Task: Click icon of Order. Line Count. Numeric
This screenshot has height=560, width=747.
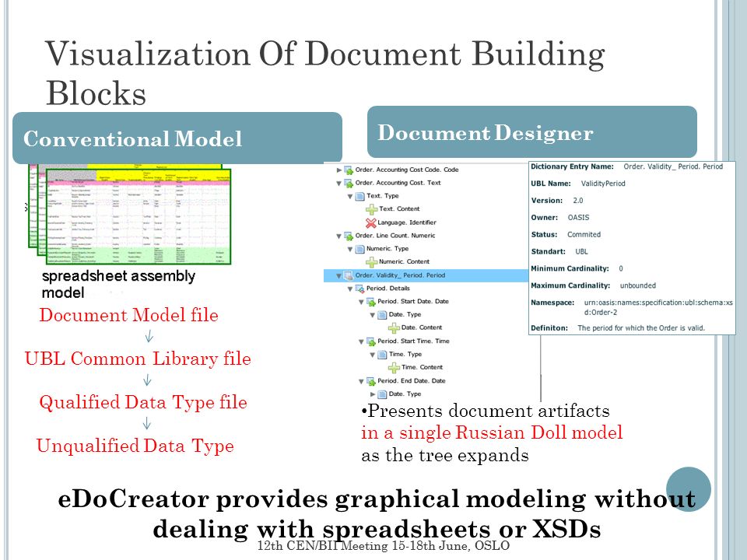Action: (x=349, y=236)
